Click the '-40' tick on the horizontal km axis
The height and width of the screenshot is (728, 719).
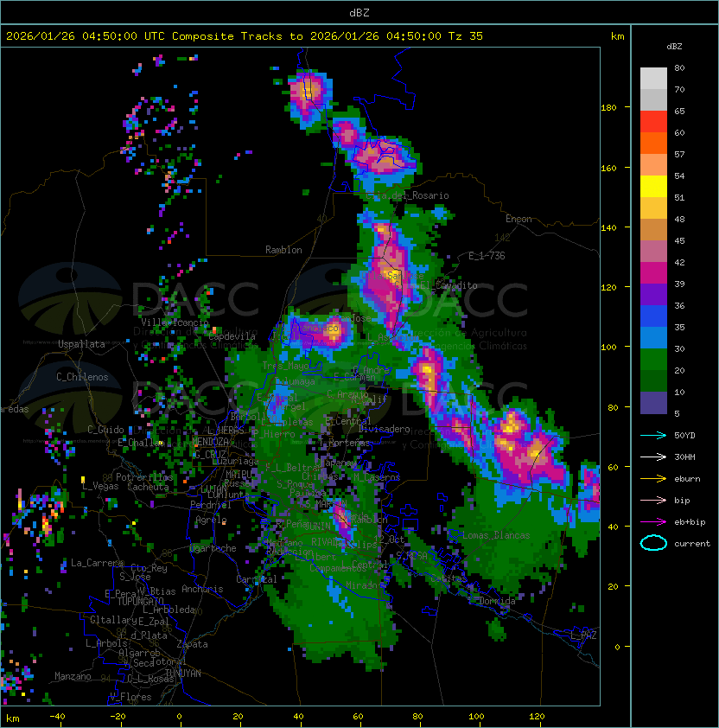(x=57, y=717)
